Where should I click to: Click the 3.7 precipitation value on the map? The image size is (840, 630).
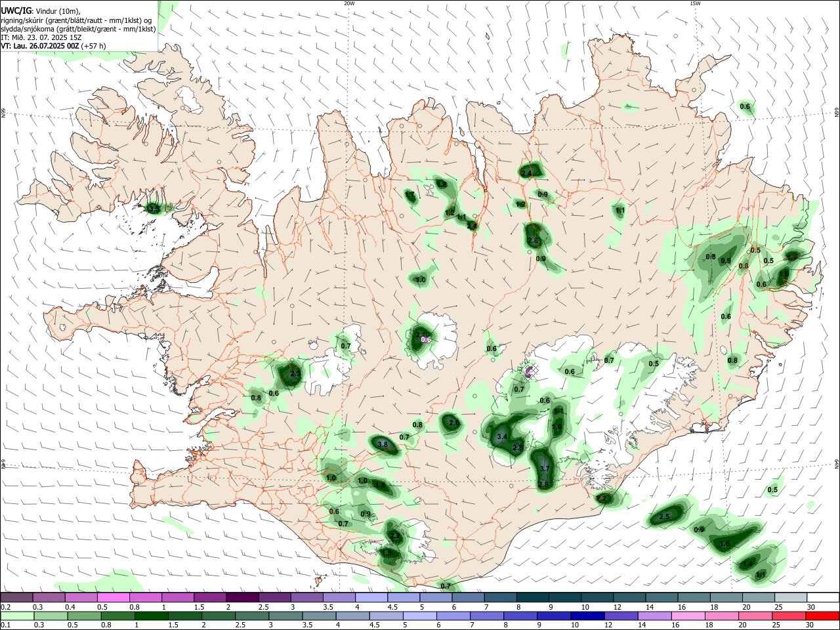(x=544, y=469)
